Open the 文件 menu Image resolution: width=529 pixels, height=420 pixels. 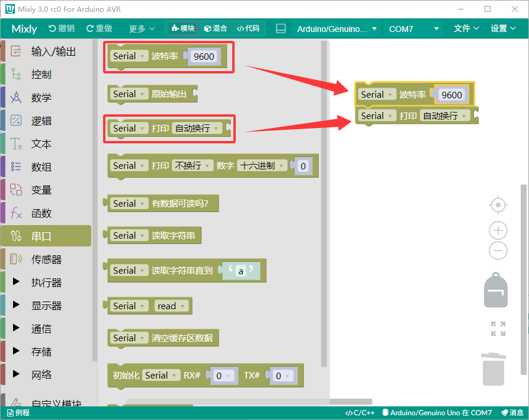[466, 28]
